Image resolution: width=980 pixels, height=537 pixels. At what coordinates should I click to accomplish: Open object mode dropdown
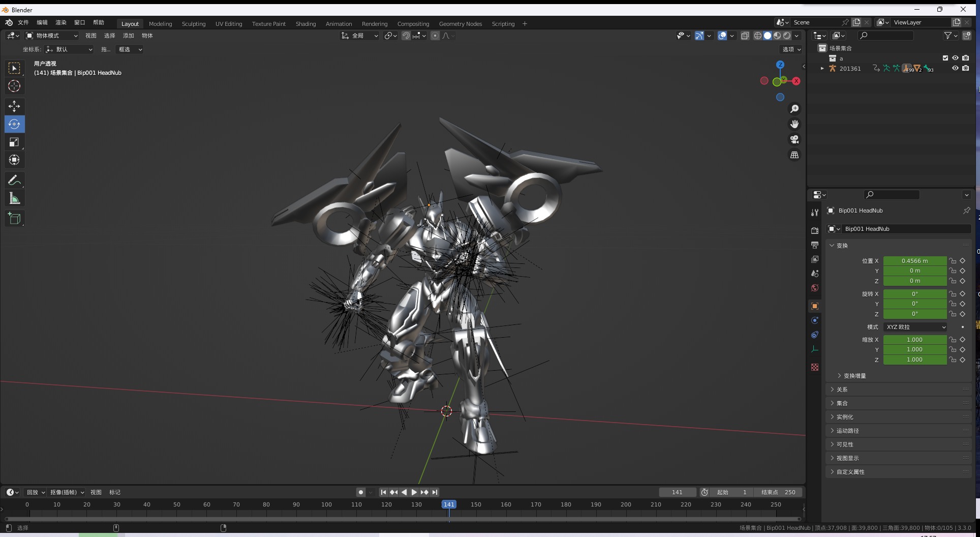pyautogui.click(x=52, y=36)
